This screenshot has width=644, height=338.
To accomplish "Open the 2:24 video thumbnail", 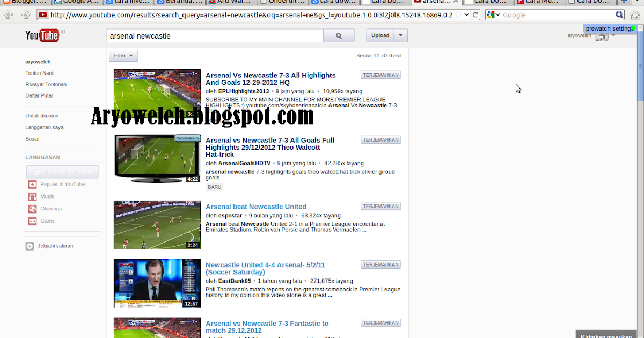I will pos(157,225).
